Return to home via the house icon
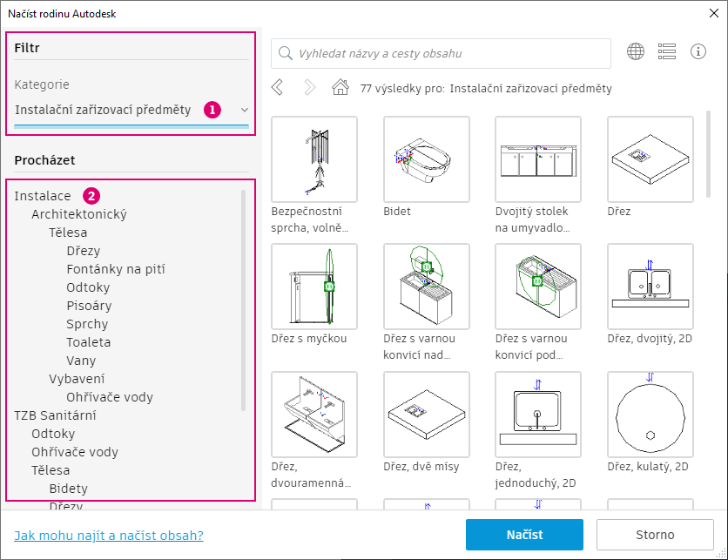The image size is (728, 560). pos(340,87)
